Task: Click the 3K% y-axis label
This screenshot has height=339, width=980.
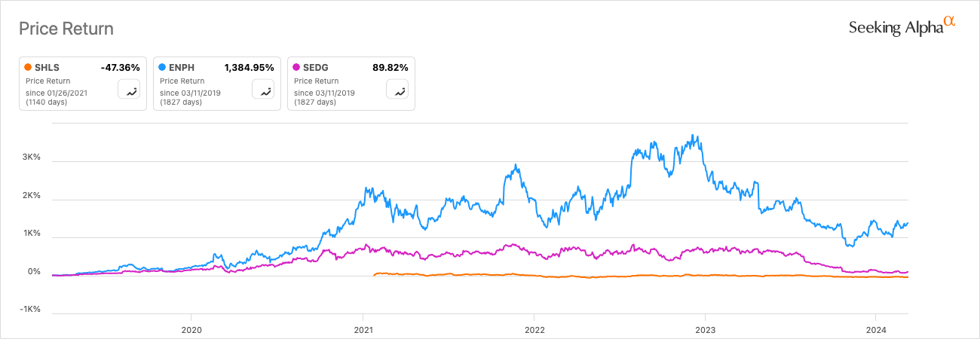Action: point(30,157)
